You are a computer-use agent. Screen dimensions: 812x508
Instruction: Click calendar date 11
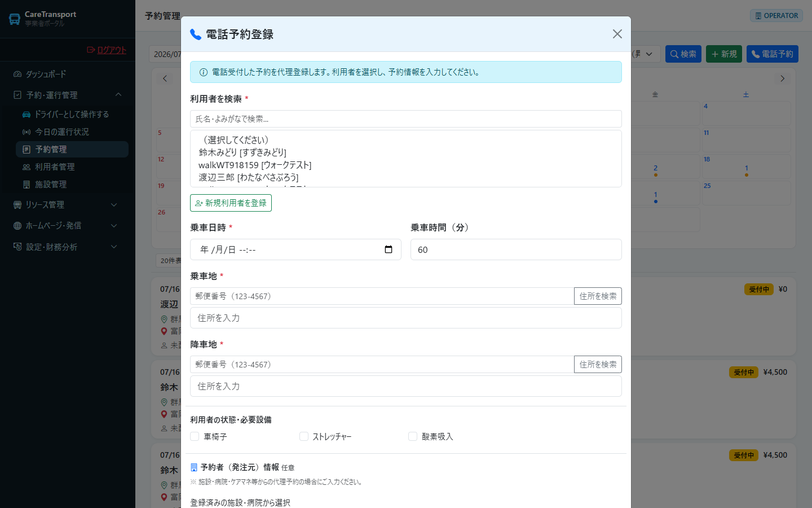(746, 140)
